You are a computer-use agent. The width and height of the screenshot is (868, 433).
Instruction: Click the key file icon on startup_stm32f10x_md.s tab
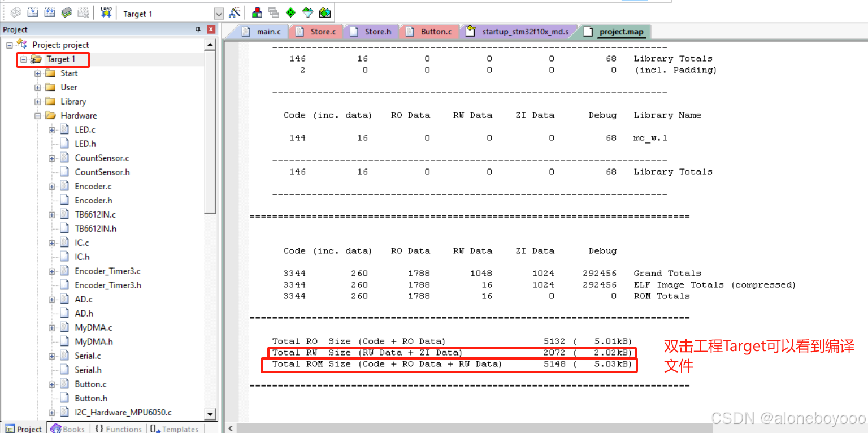pos(470,32)
